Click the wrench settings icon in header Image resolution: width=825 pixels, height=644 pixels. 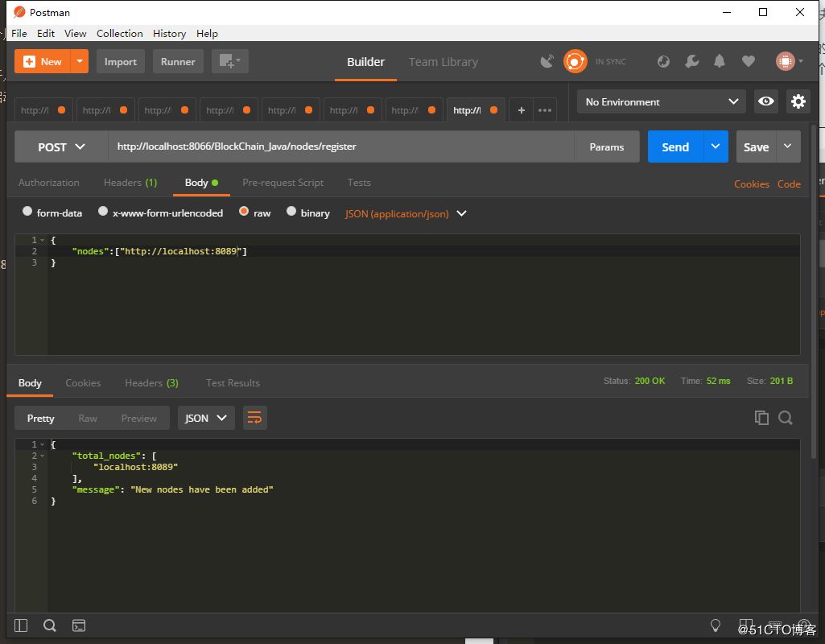point(691,61)
